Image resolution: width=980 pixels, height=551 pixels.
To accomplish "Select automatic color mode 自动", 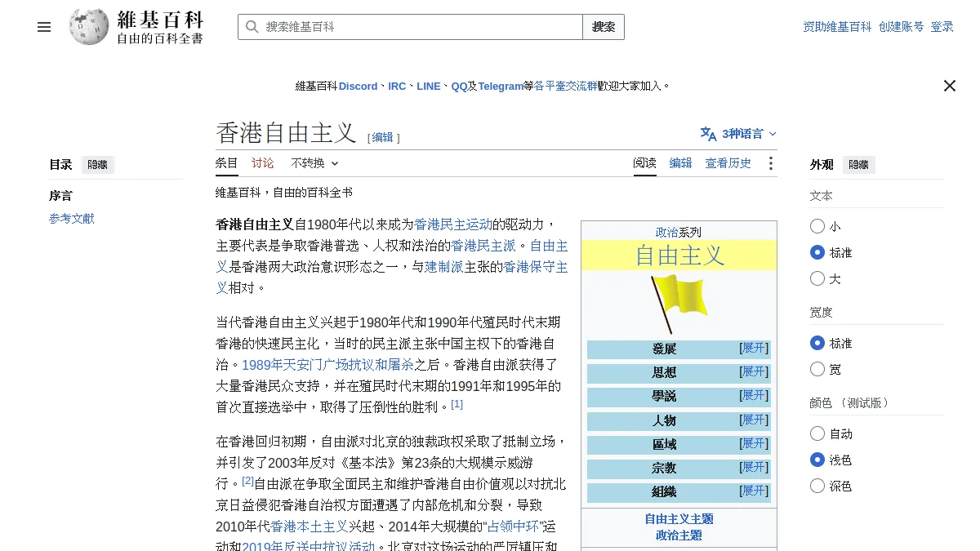I will 817,433.
